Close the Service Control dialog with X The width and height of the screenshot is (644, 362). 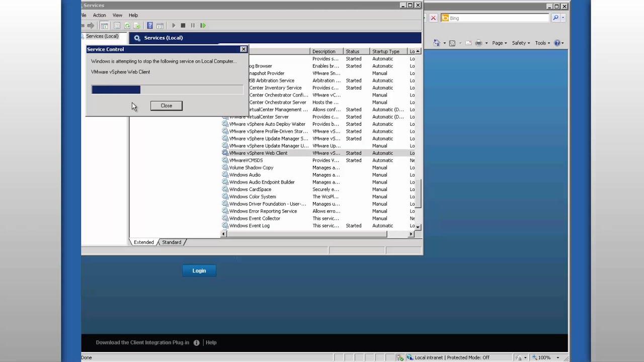coord(244,49)
